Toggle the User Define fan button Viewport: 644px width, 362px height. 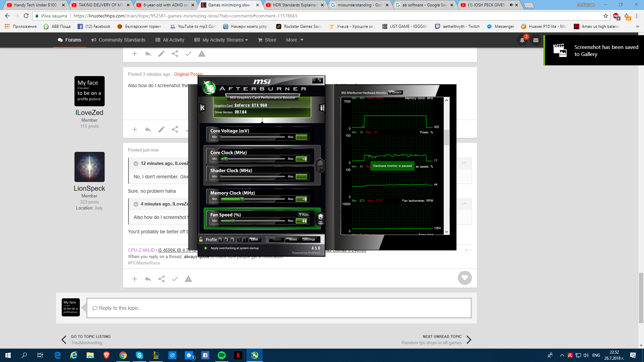tap(320, 219)
